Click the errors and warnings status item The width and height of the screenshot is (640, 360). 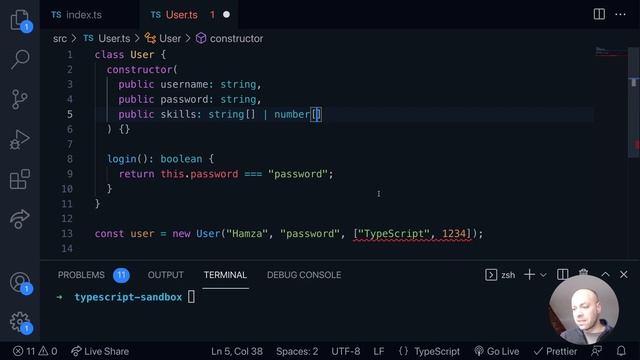[x=35, y=351]
